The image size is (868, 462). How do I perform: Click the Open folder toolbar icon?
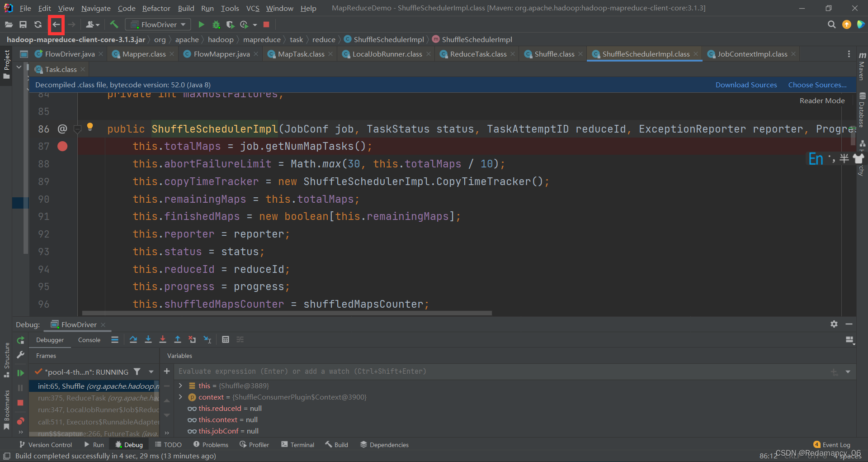coord(9,24)
